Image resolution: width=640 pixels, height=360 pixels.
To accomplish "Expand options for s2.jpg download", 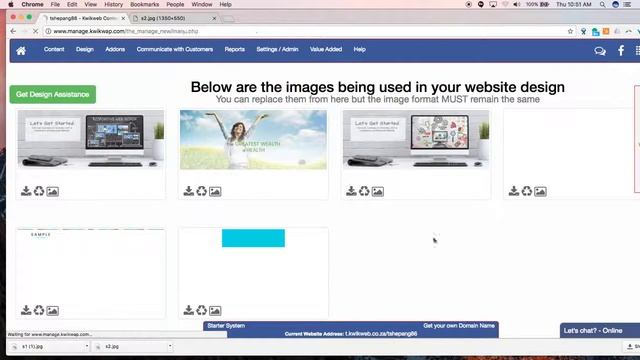I will click(170, 347).
